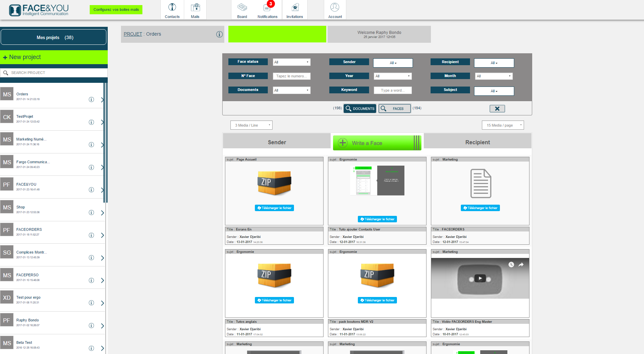The height and width of the screenshot is (354, 644).
Task: Click the document icon of FACEORDERS media
Action: point(481,183)
